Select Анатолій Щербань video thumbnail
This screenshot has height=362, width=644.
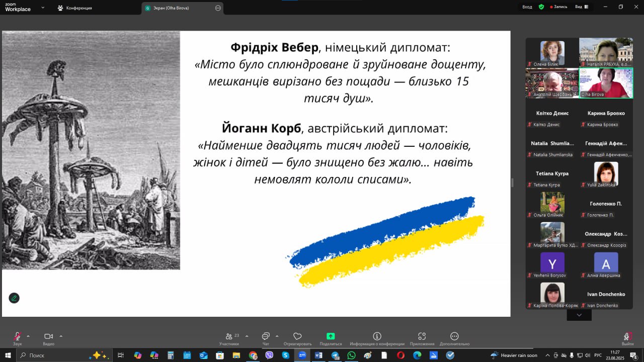coord(552,83)
